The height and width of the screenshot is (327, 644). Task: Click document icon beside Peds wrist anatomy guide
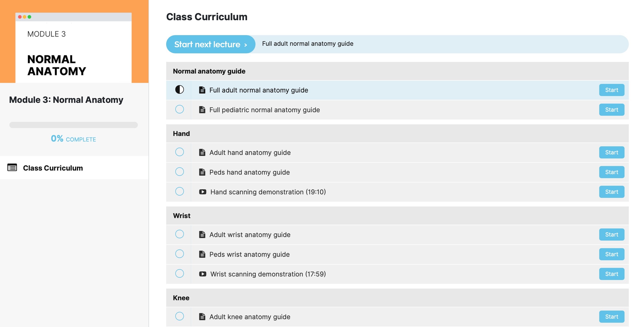pos(202,254)
